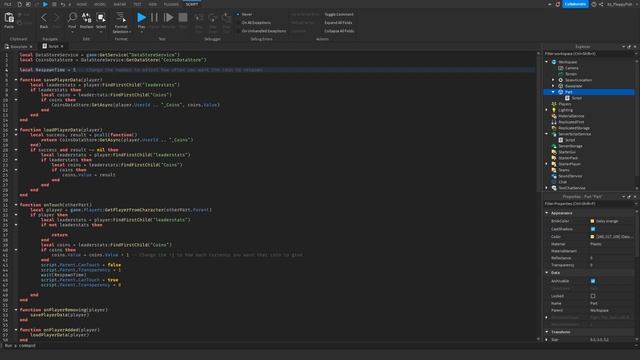Select ReplicatedFirst in Explorer
Image resolution: width=640 pixels, height=360 pixels.
point(571,122)
